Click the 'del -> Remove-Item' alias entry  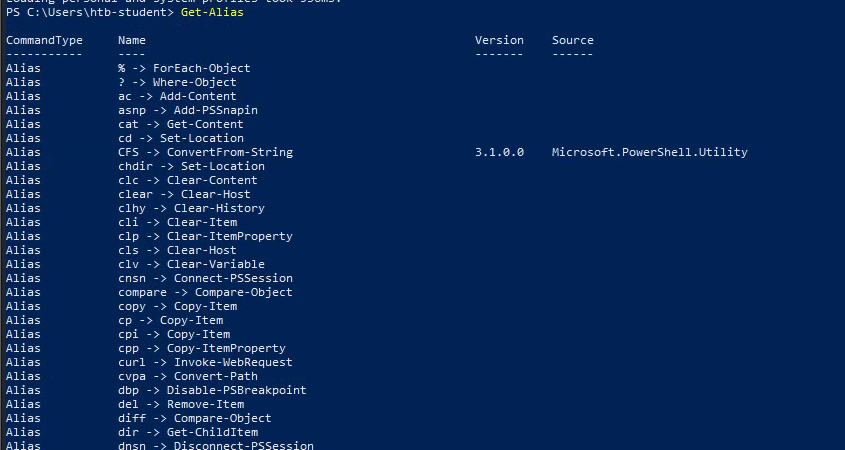pyautogui.click(x=181, y=404)
